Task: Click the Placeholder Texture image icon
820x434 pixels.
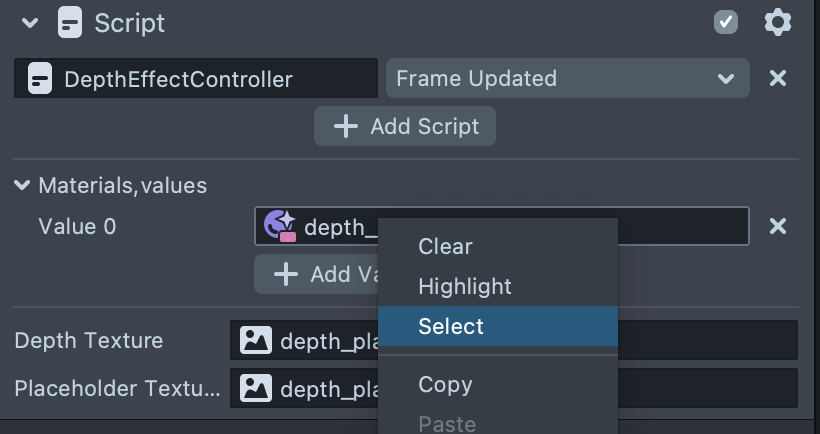Action: [x=256, y=388]
